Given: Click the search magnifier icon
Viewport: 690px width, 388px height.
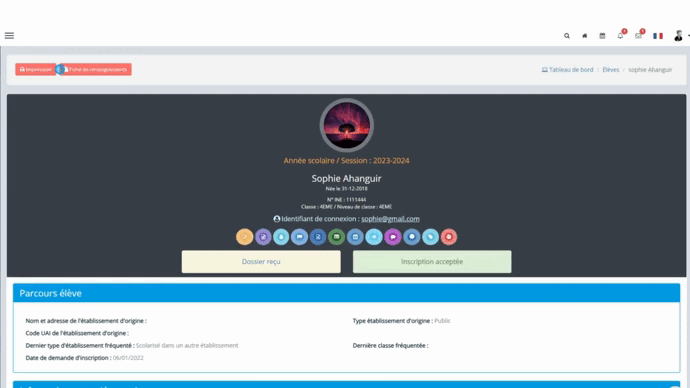Looking at the screenshot, I should click(x=567, y=36).
